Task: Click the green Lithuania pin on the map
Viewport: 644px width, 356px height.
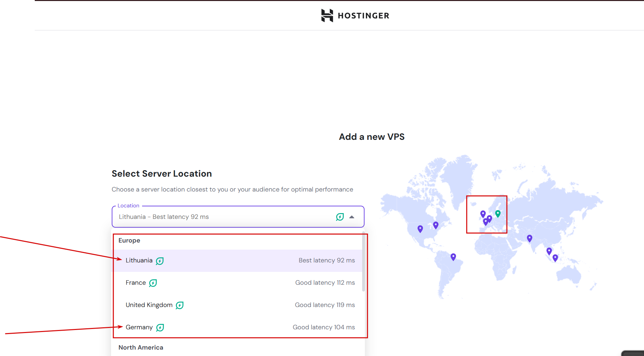Action: (x=498, y=213)
